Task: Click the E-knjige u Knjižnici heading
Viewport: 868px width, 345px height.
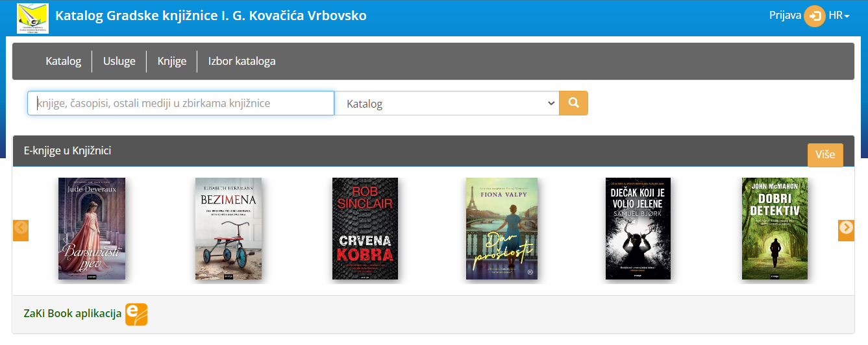Action: click(68, 150)
